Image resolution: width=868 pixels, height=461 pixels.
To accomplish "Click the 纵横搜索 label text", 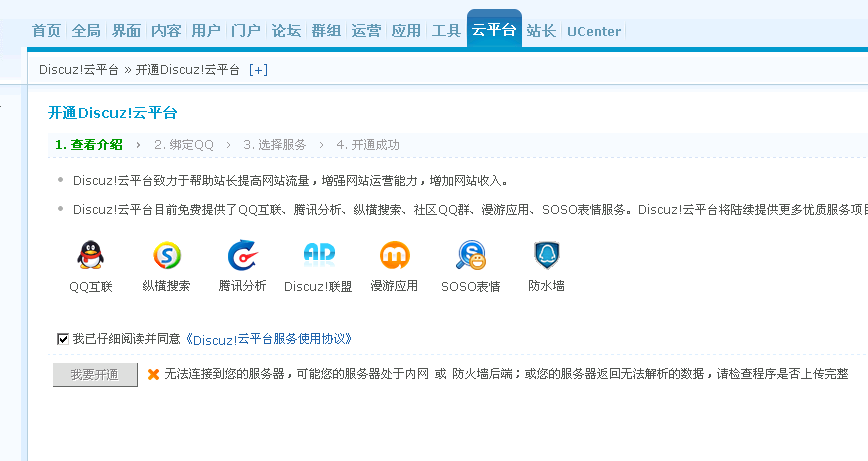I will pos(166,286).
